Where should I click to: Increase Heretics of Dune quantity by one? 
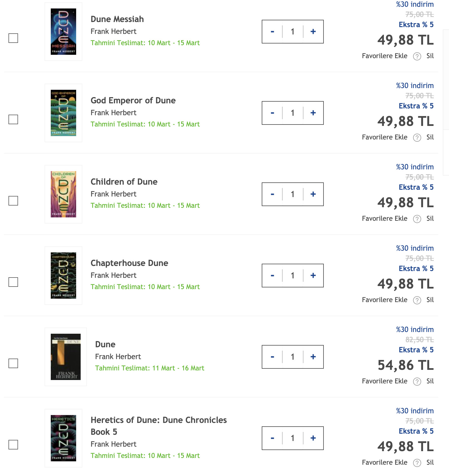click(x=313, y=438)
